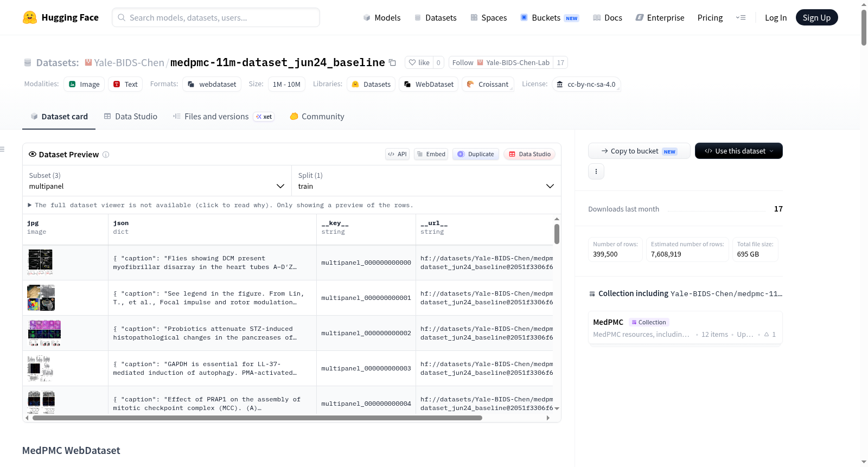Go to Datasets in the top navigation
The height and width of the screenshot is (467, 868).
pyautogui.click(x=435, y=17)
